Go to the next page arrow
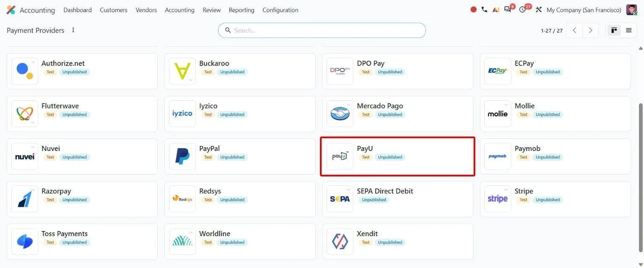Screen dimensions: 644x268 pos(590,30)
